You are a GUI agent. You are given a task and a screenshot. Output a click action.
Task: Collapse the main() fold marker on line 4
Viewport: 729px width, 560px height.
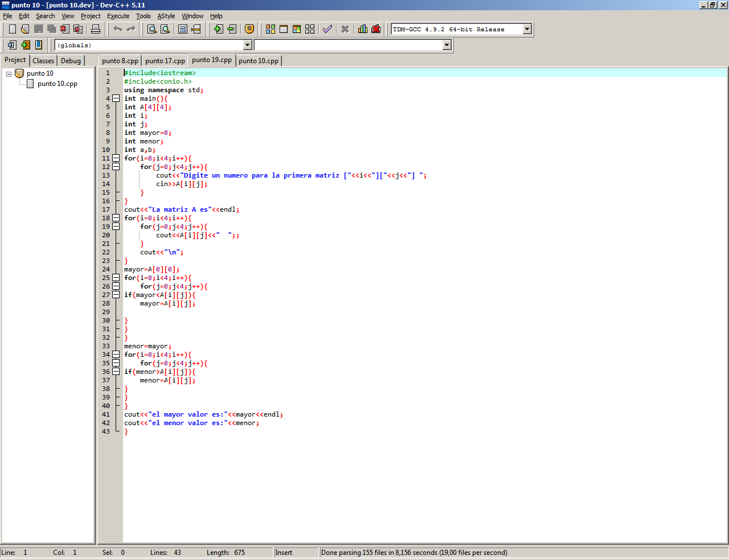point(116,98)
